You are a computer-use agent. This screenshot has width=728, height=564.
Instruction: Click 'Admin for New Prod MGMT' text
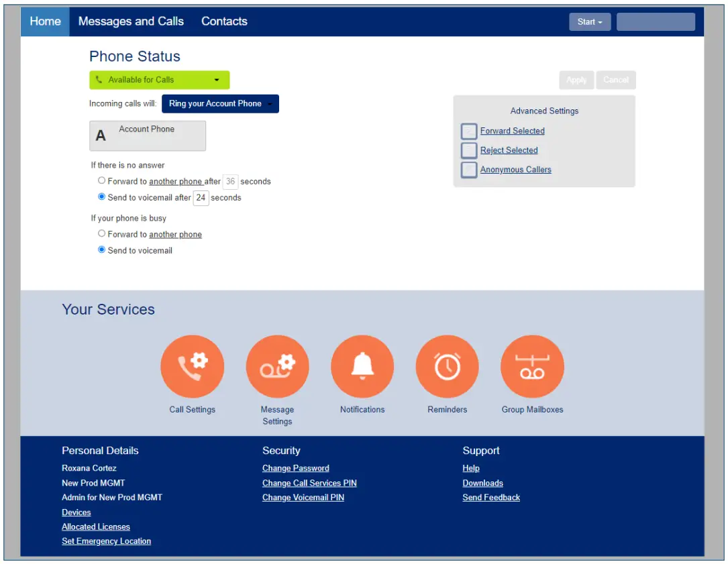pyautogui.click(x=112, y=498)
